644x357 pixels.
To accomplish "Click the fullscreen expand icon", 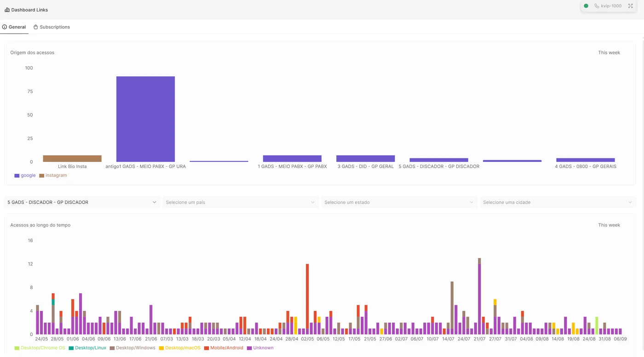I will pos(631,6).
